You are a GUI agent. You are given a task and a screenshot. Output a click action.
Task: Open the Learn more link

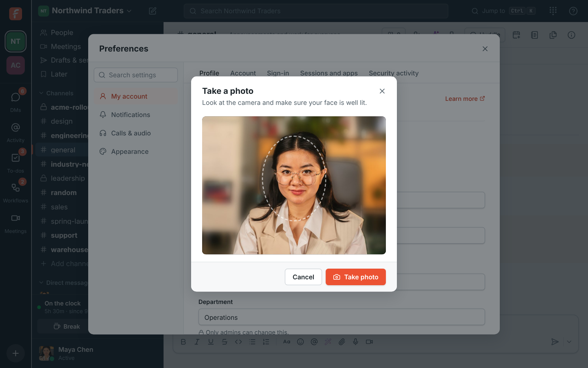465,99
